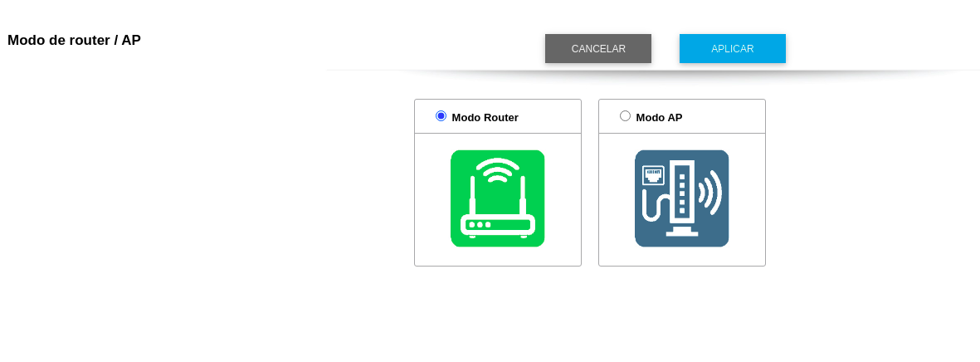Choose mode via the Modo AP label
This screenshot has height=362, width=980.
pos(660,118)
